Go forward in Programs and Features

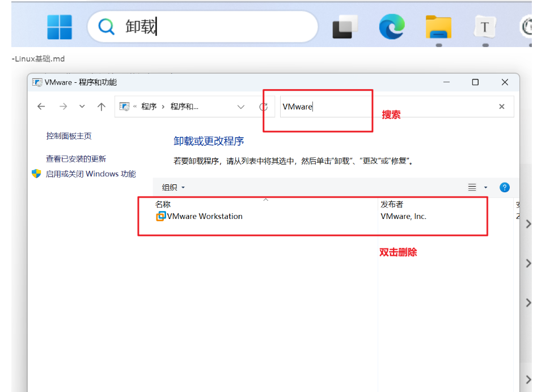pyautogui.click(x=63, y=107)
